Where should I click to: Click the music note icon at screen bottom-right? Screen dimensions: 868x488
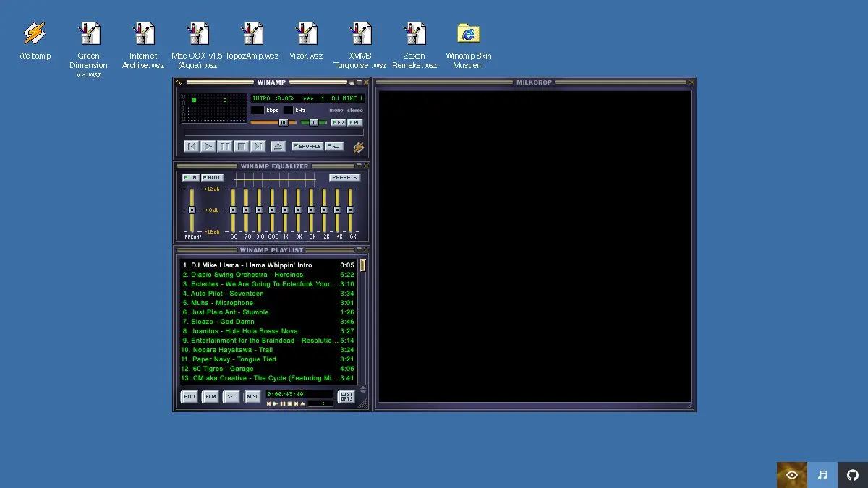[822, 475]
